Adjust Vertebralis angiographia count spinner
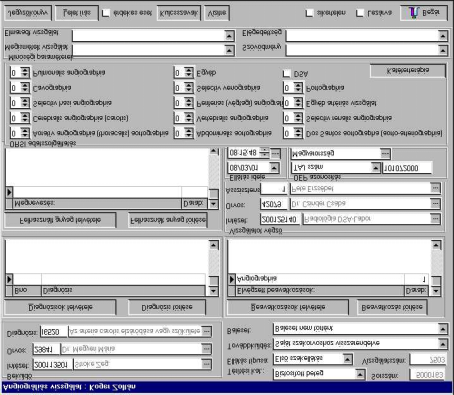This screenshot has width=454, height=395. (189, 118)
